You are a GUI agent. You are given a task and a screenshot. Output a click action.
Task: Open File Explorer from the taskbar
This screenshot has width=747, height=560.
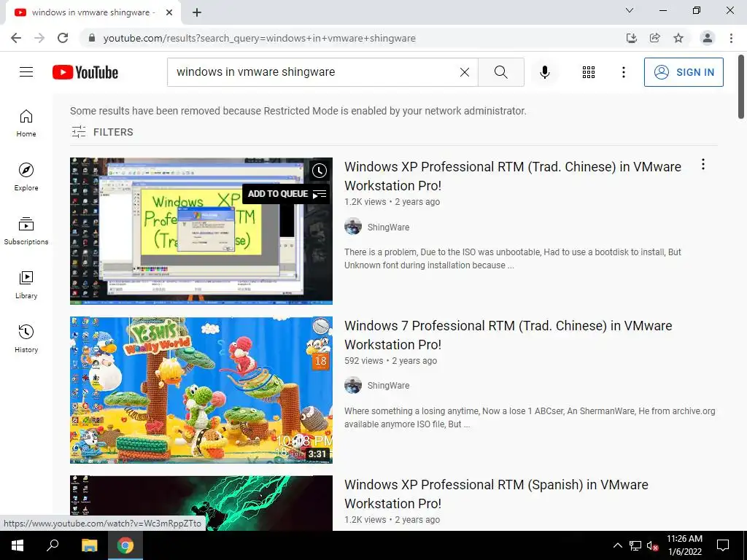pyautogui.click(x=89, y=545)
